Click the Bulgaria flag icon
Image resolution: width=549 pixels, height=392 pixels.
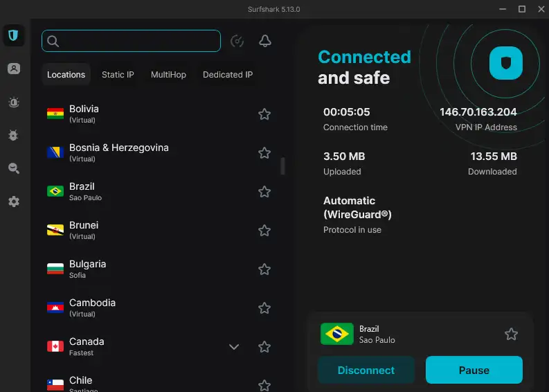click(x=55, y=269)
